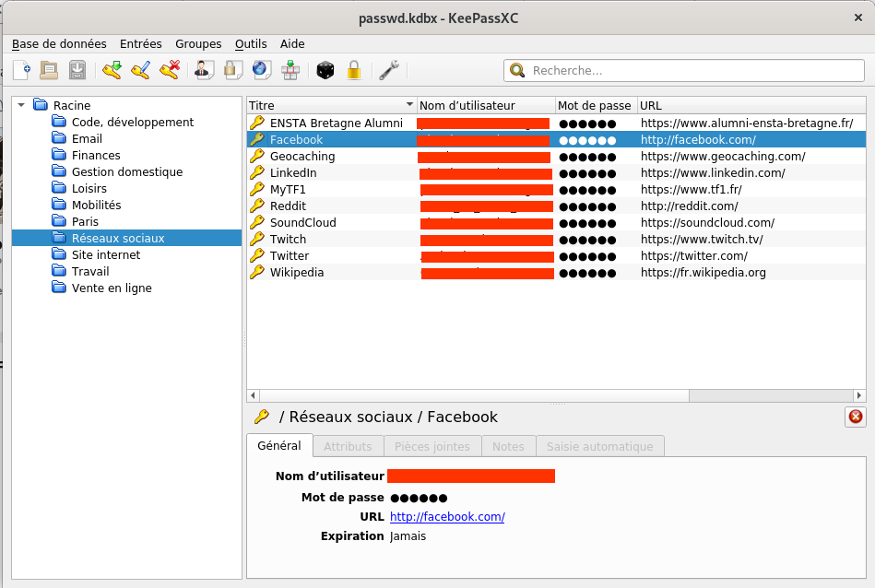Switch to the Attributs tab
The image size is (875, 588).
pos(348,446)
